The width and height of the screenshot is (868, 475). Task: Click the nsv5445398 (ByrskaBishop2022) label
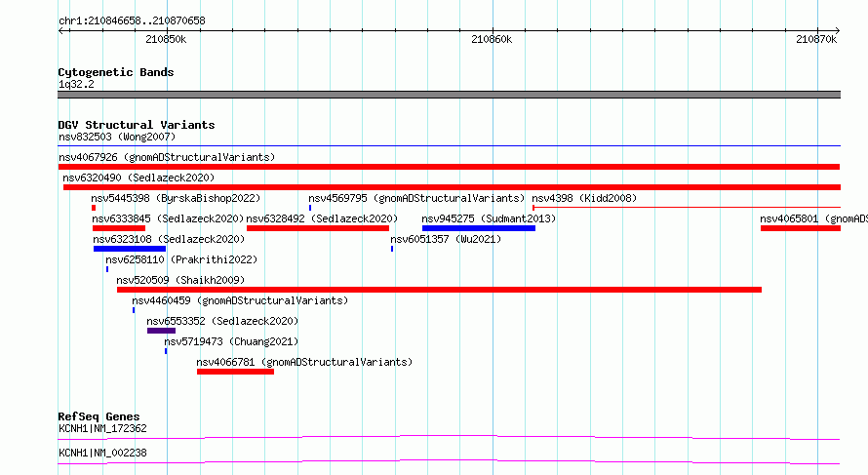pos(176,198)
